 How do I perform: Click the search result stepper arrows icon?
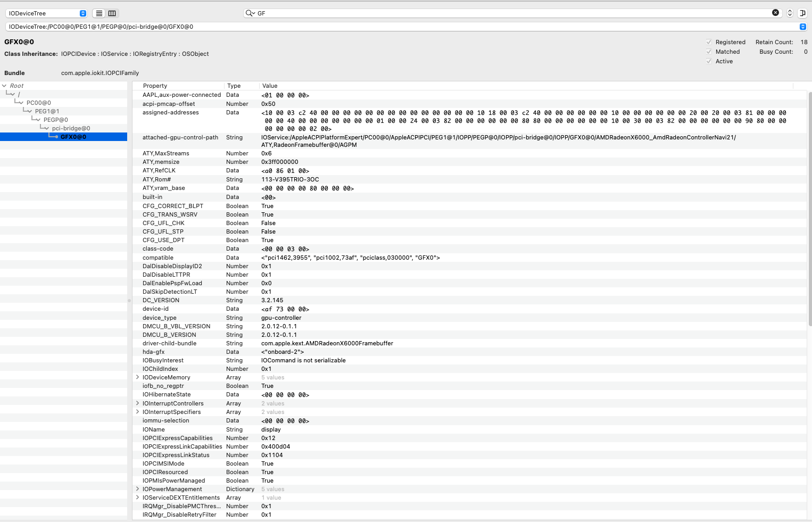(x=790, y=12)
